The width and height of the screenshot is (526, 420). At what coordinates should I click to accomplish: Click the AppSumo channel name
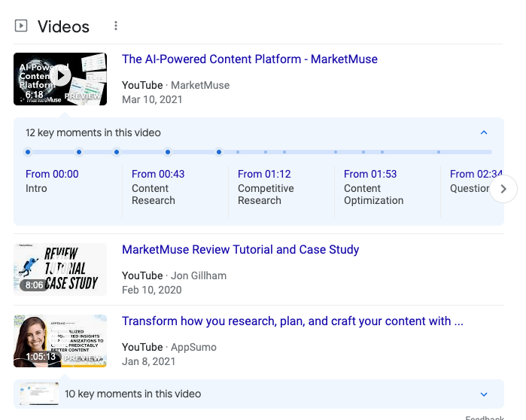(x=193, y=347)
